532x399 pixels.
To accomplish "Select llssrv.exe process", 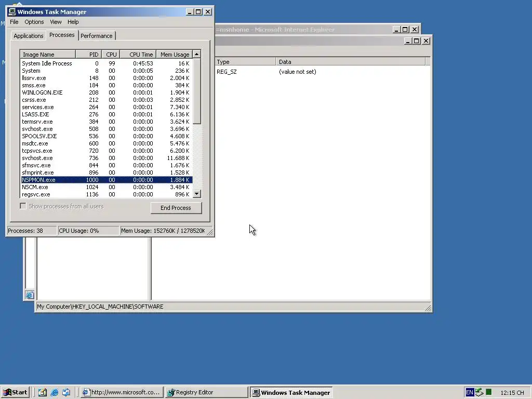I will (107, 78).
